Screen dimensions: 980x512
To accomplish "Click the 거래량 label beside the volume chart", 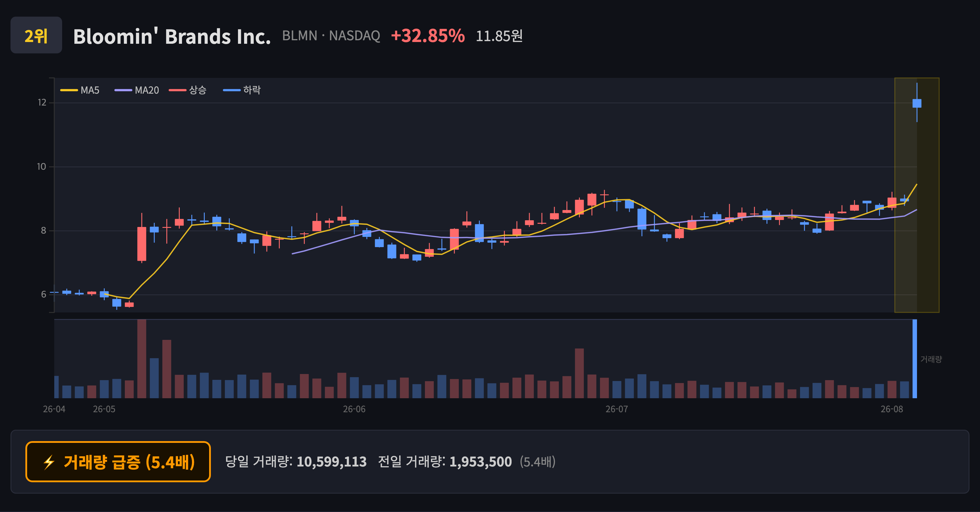I will (931, 359).
